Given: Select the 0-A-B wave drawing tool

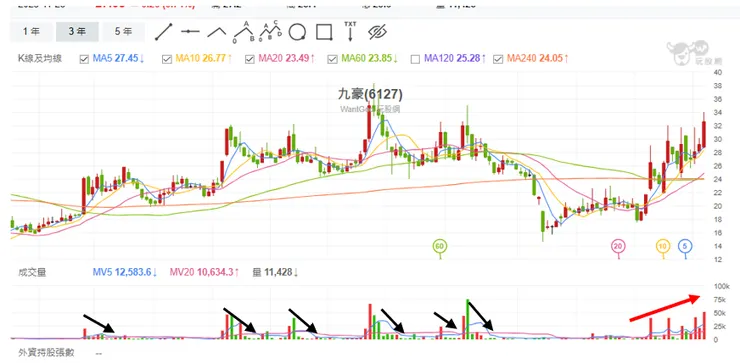Looking at the screenshot, I should coord(244,32).
